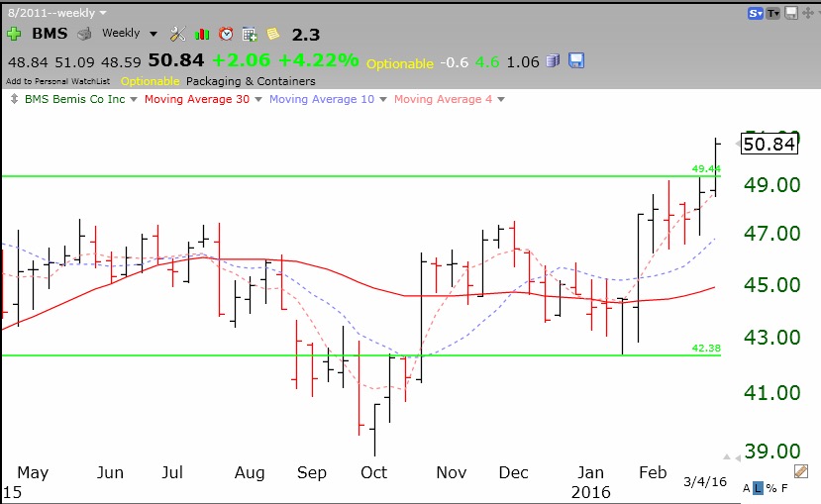
Task: Click the blue floppy disk save icon
Action: (576, 60)
